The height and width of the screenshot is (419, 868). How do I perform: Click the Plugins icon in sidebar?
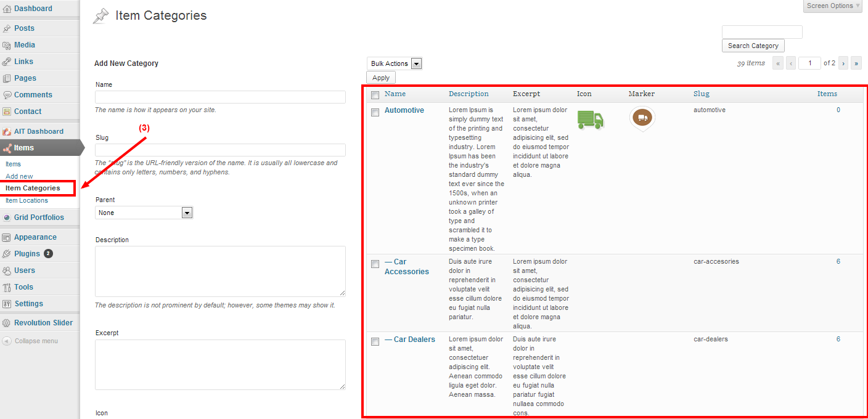click(x=7, y=254)
